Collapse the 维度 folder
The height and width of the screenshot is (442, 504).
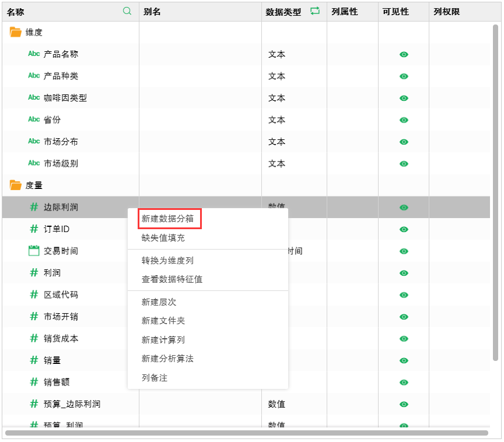pos(15,32)
